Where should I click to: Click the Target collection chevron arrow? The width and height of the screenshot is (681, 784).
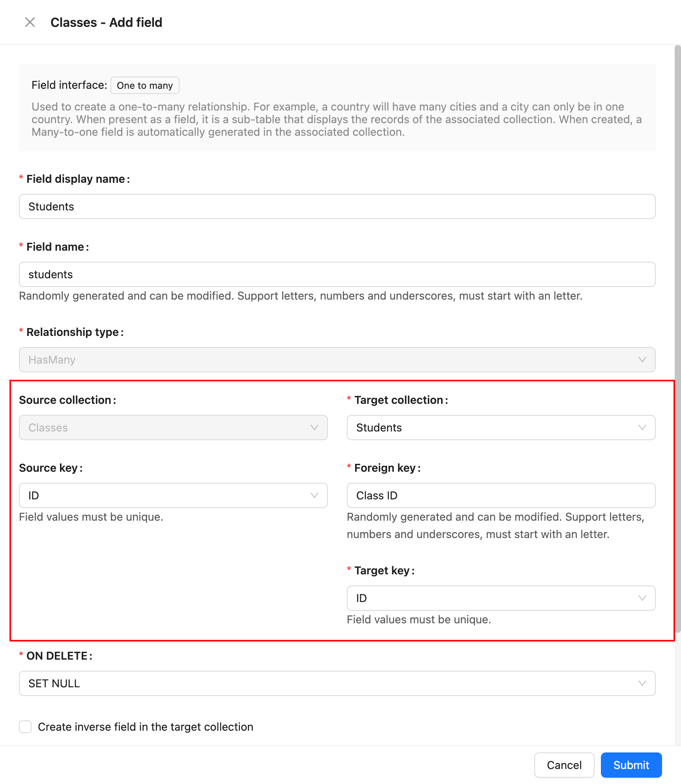pyautogui.click(x=642, y=428)
